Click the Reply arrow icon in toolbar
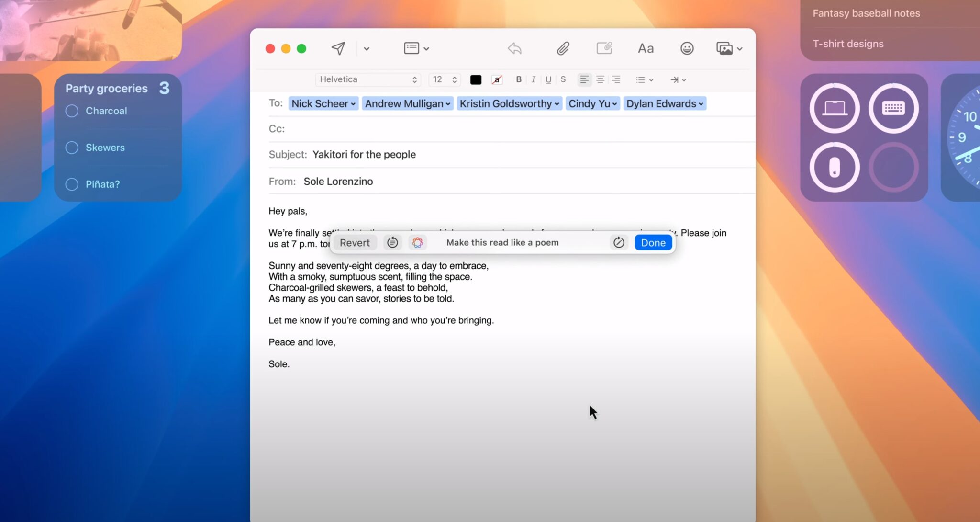This screenshot has height=522, width=980. (514, 48)
